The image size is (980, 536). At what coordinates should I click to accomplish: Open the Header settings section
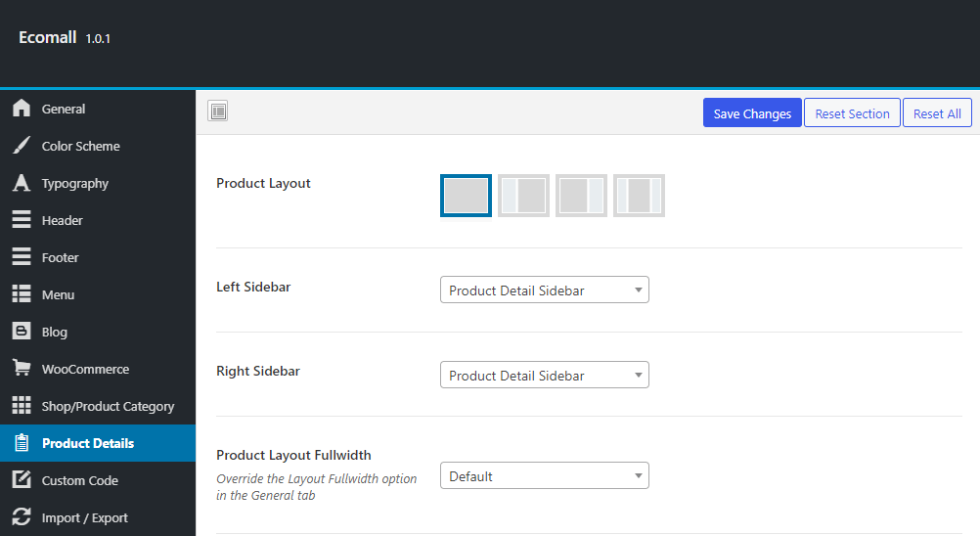(x=98, y=220)
